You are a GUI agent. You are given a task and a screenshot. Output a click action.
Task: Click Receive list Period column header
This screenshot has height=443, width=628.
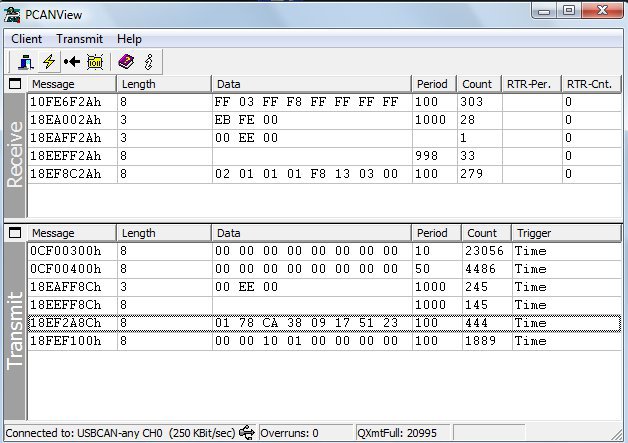tap(435, 84)
